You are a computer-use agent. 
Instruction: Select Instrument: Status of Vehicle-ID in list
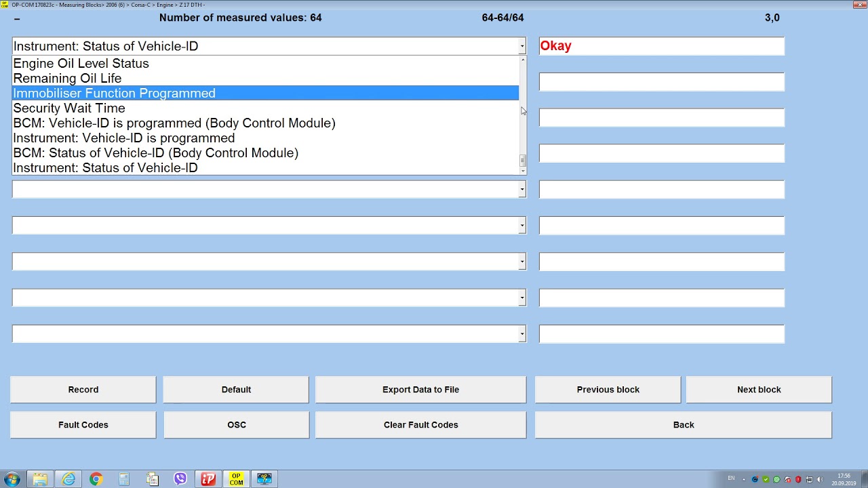pos(266,168)
